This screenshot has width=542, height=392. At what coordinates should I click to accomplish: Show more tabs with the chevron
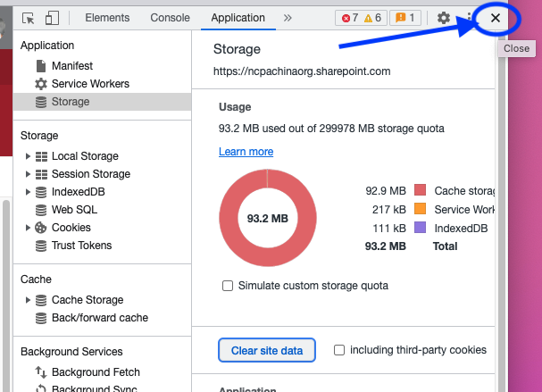[x=288, y=18]
